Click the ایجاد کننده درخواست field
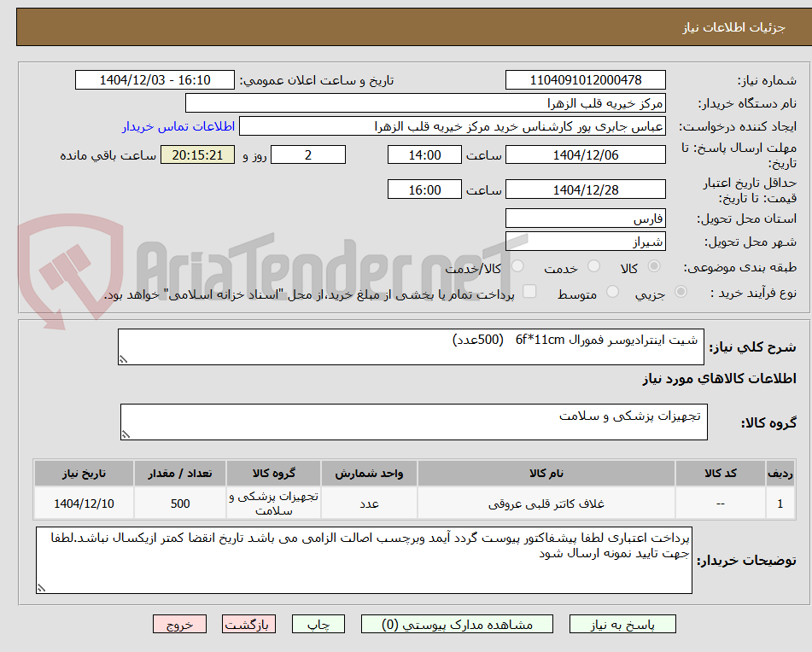This screenshot has width=812, height=652. (x=452, y=126)
